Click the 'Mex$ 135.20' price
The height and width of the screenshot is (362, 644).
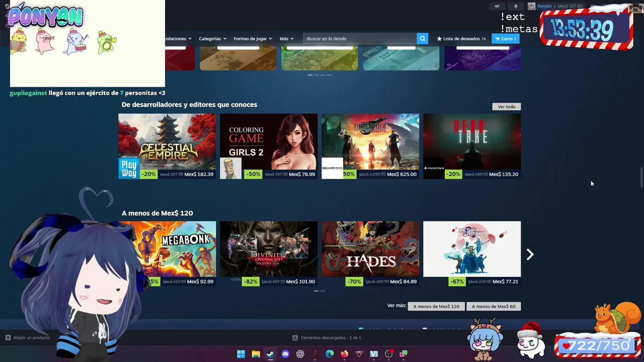tap(503, 174)
